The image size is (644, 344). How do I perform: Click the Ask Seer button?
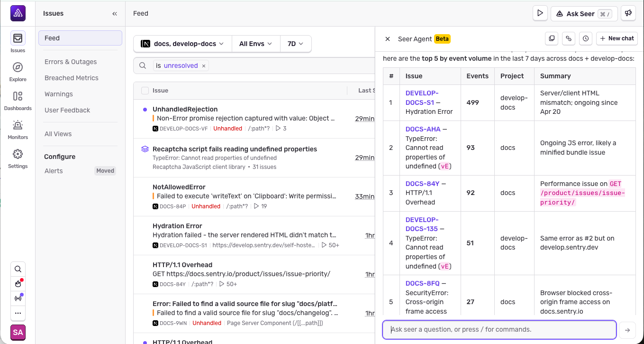(x=584, y=13)
